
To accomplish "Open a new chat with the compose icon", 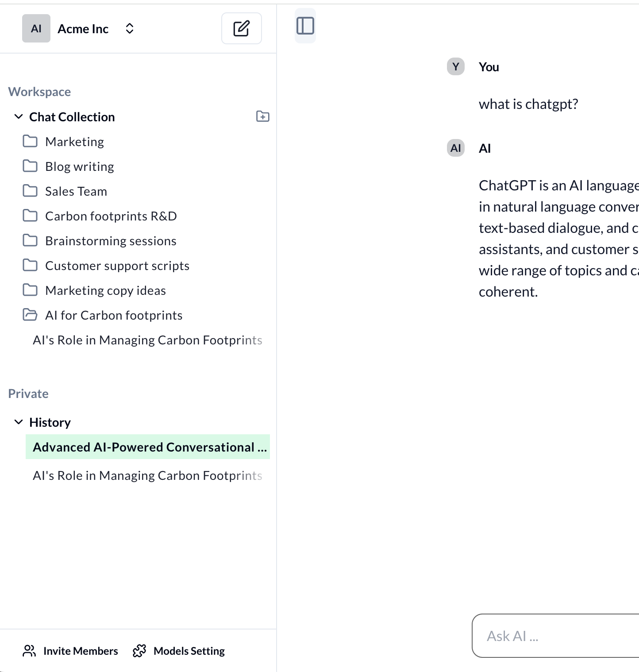I will (241, 28).
